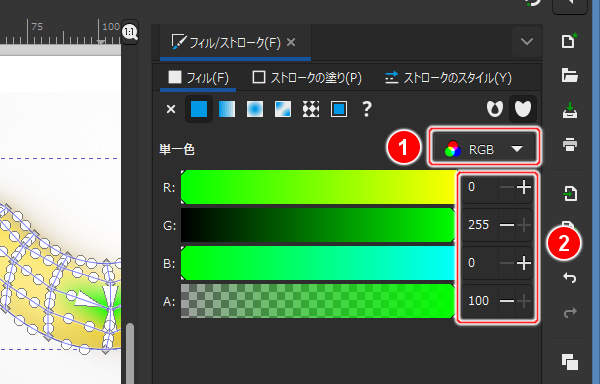Open the ストロークのスタイル(Y) tab

click(448, 78)
